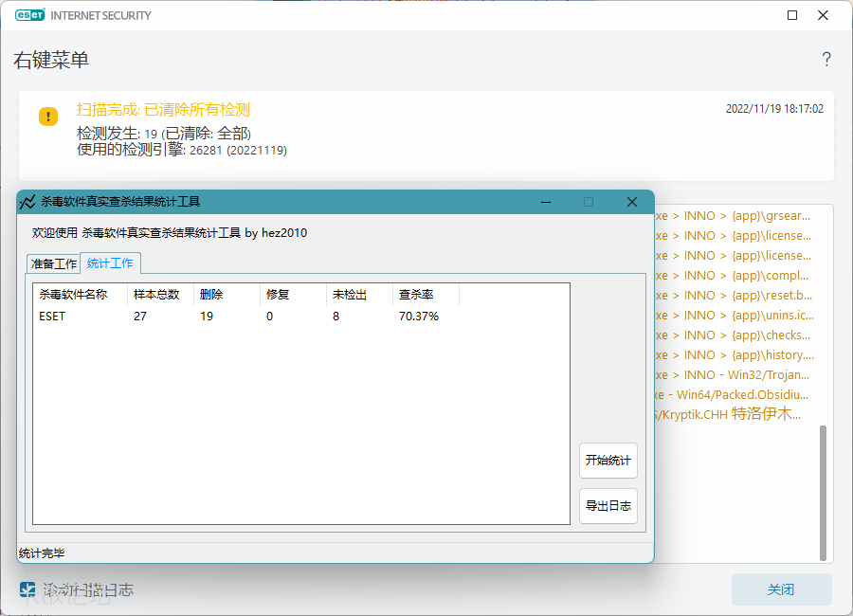Click the 导出日志 button

[608, 505]
